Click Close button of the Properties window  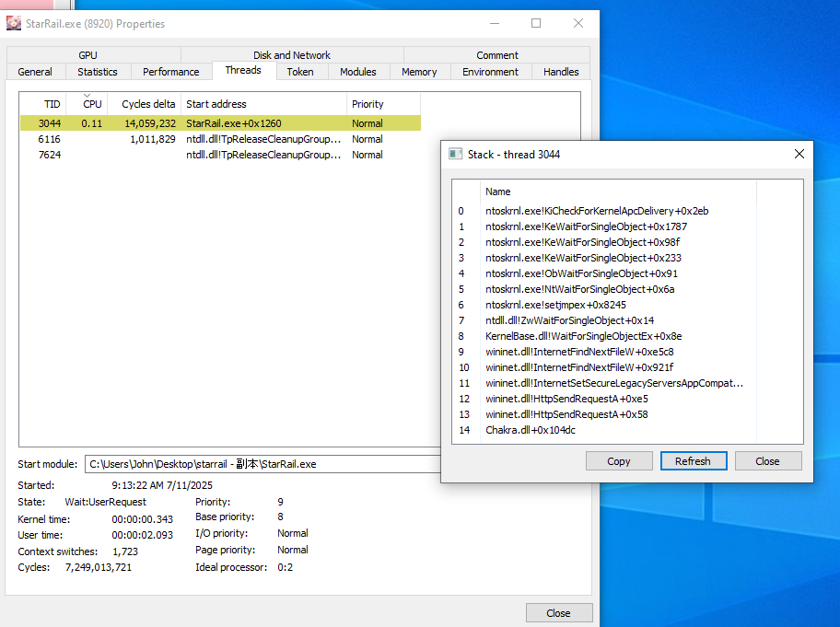click(x=559, y=613)
